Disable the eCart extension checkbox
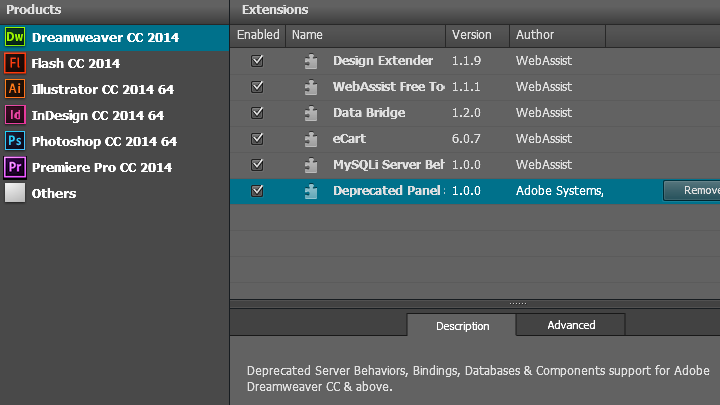 [x=257, y=139]
